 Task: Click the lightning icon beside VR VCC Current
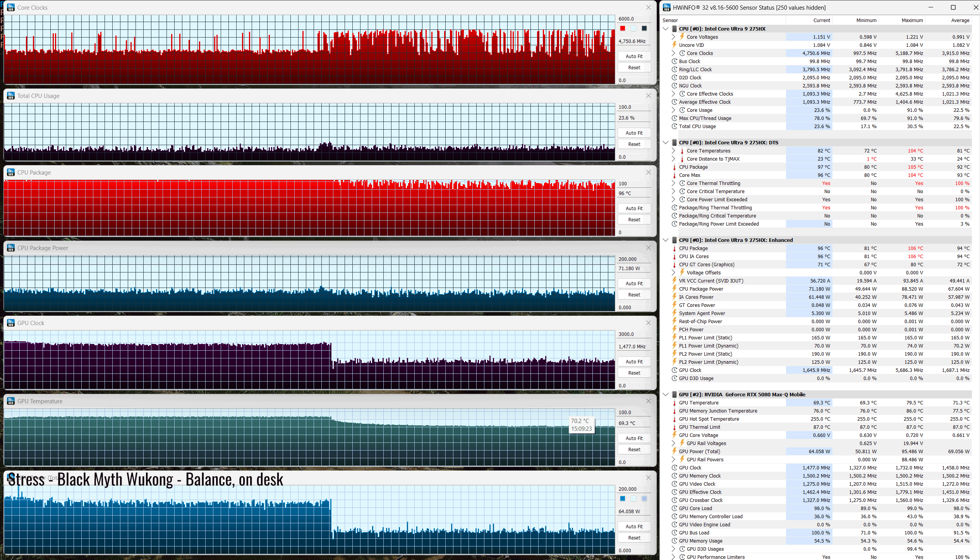[674, 281]
